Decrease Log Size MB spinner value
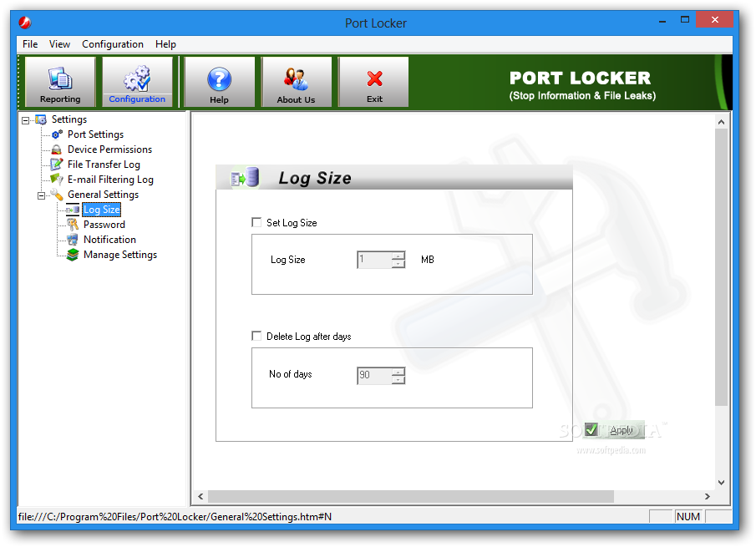 coord(398,264)
